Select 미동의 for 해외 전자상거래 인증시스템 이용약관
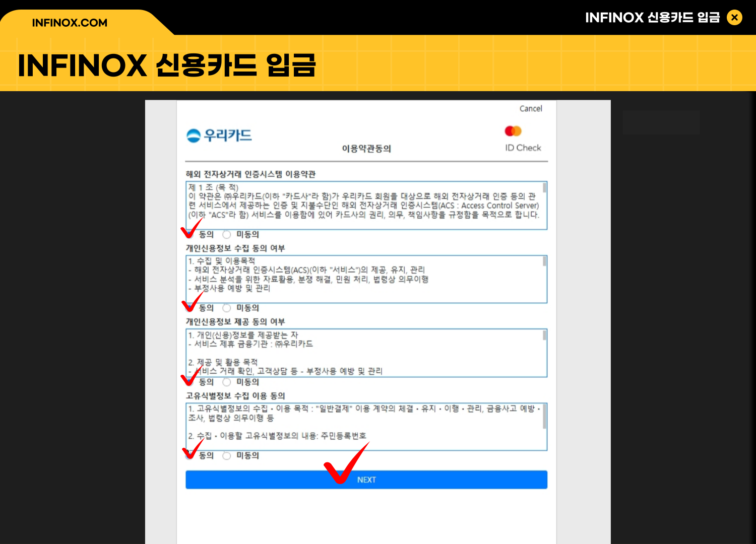Screen dimensions: 756x544 [x=227, y=234]
